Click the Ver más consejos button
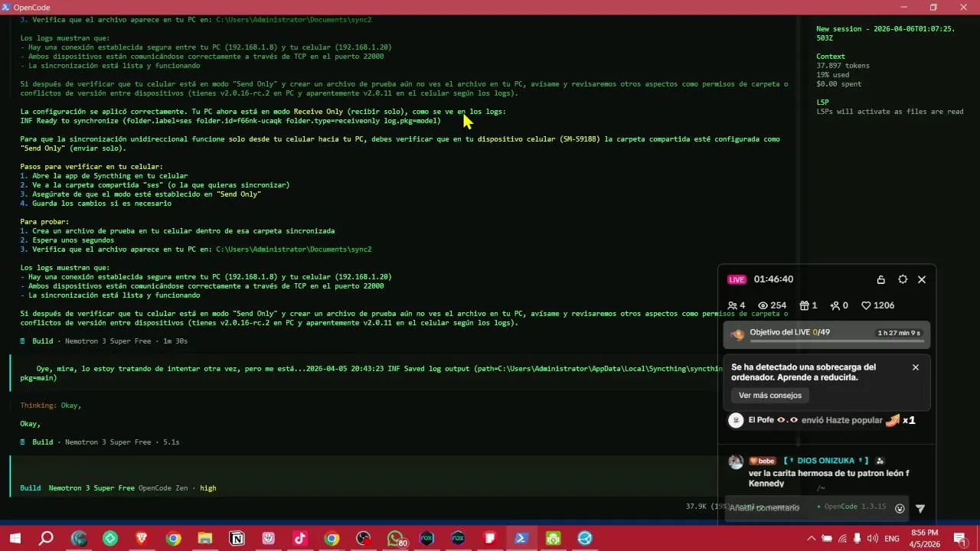Screen dimensions: 980x551 tap(770, 396)
